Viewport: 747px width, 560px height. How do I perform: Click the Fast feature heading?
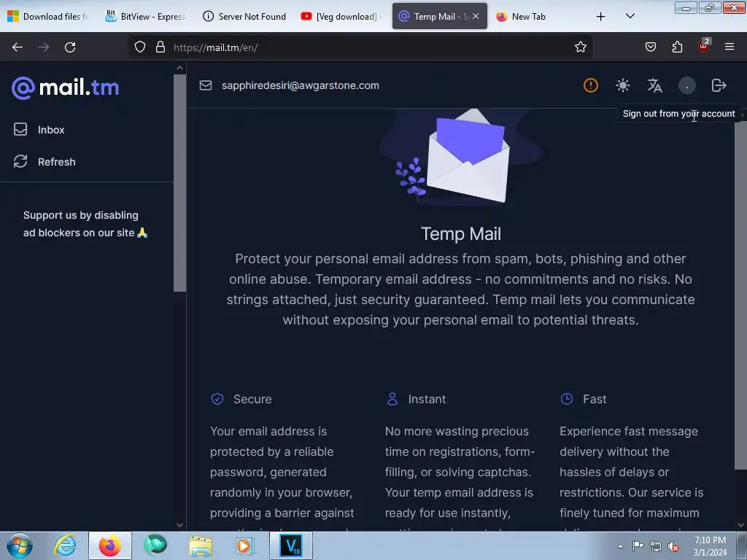tap(595, 399)
